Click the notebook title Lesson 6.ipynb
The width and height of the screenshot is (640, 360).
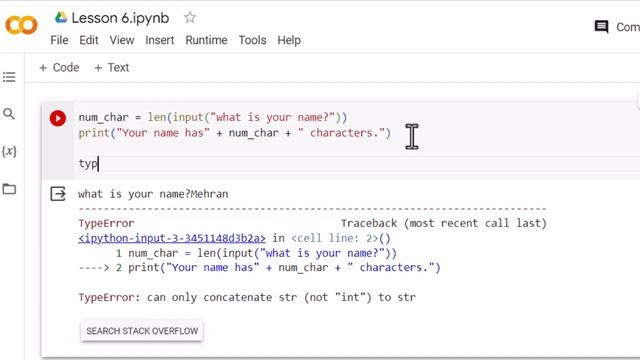[120, 18]
